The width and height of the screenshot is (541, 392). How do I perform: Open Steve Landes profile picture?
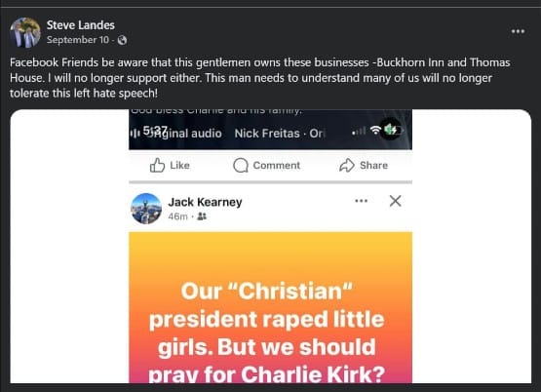click(x=24, y=32)
